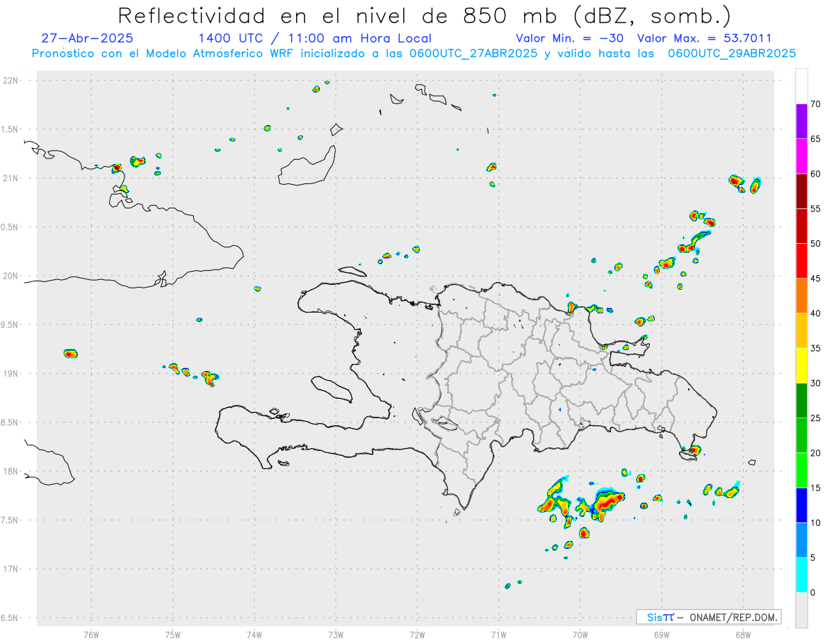Click the latitude label '18N'
The width and height of the screenshot is (834, 644).
[x=12, y=472]
